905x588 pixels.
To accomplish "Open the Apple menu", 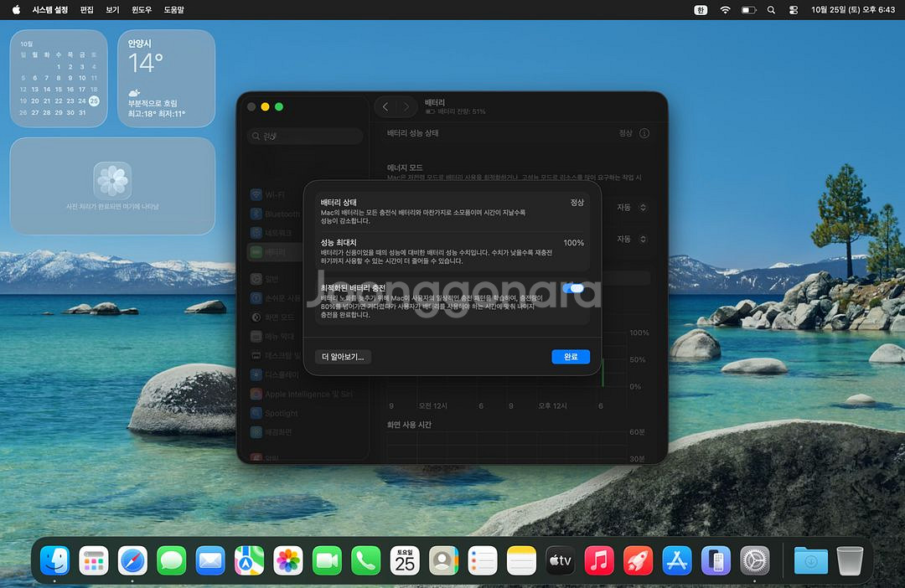I will [16, 10].
